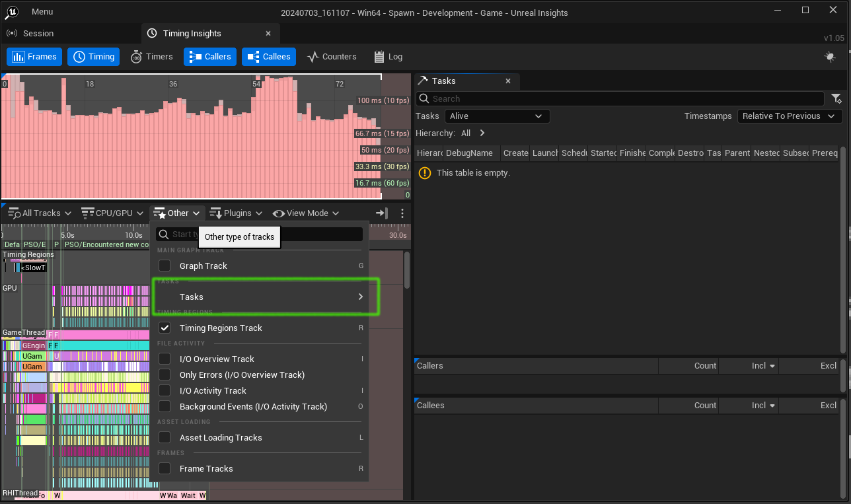Enable Background Events (I/O Activity Track) checkbox
Viewport: 851px width, 504px height.
click(165, 406)
